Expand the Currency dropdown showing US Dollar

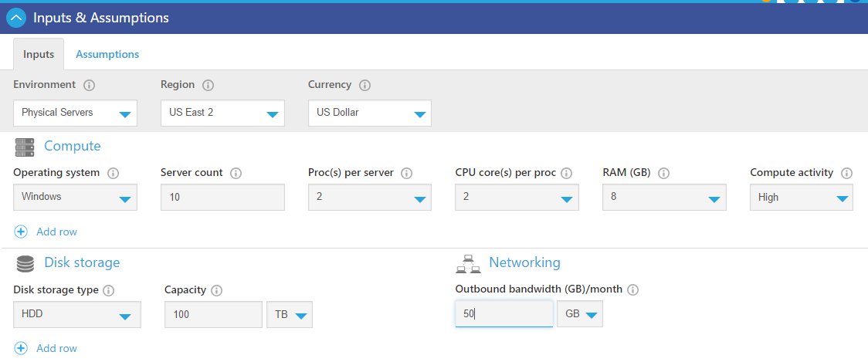pos(369,113)
